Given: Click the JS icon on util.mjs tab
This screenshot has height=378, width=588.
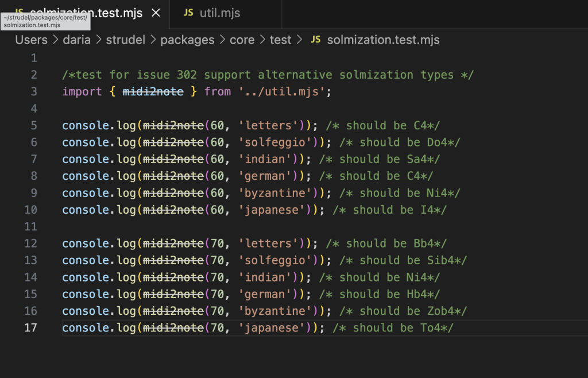Looking at the screenshot, I should point(188,13).
